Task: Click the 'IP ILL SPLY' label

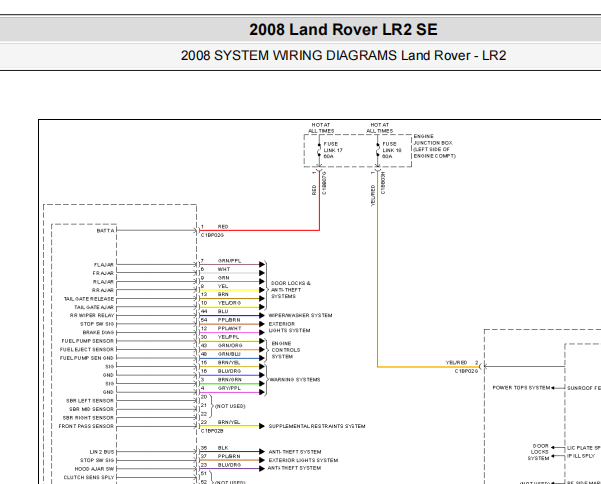Action: click(581, 456)
